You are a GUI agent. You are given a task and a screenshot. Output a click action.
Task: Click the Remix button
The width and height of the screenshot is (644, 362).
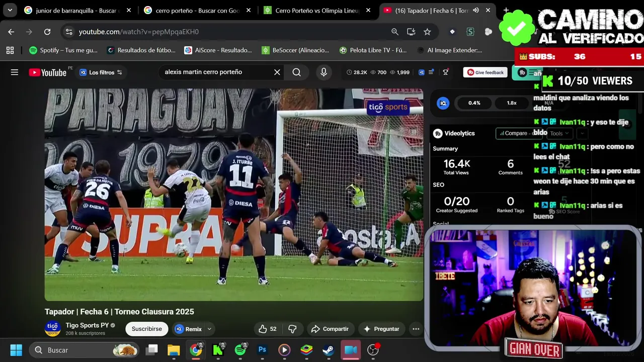pyautogui.click(x=189, y=329)
